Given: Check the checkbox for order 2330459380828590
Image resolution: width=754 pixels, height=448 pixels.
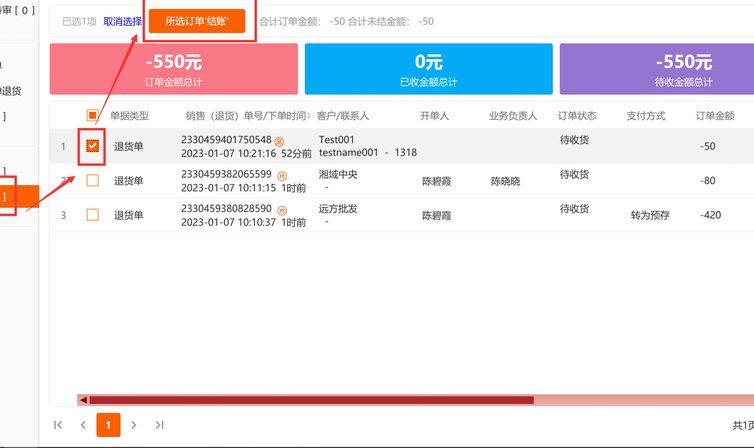Looking at the screenshot, I should click(x=92, y=215).
